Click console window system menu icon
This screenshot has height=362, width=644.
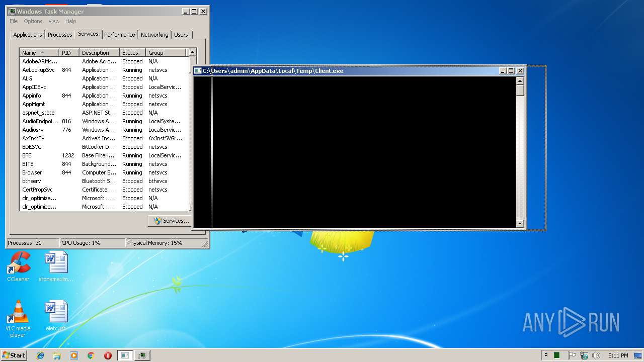pyautogui.click(x=198, y=71)
